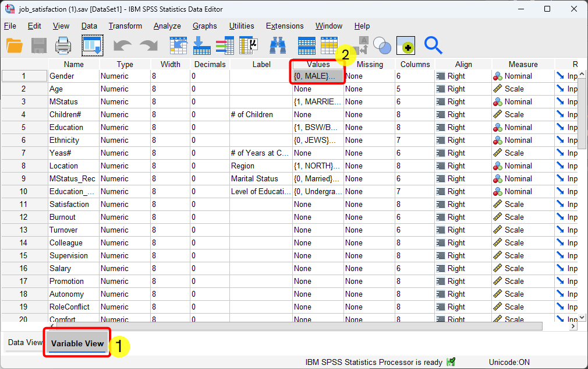The image size is (588, 369).
Task: Open the Values cell for Gender
Action: pos(317,76)
